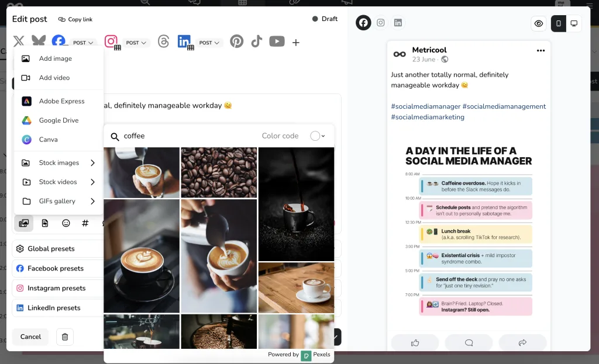The width and height of the screenshot is (599, 364).
Task: Select the YouTube network icon
Action: point(277,41)
